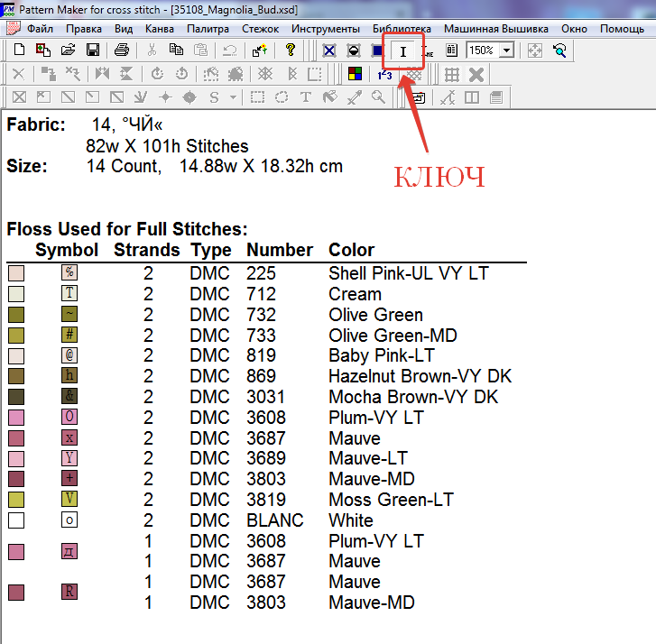
Task: Toggle the solid blue square view mode
Action: (377, 51)
